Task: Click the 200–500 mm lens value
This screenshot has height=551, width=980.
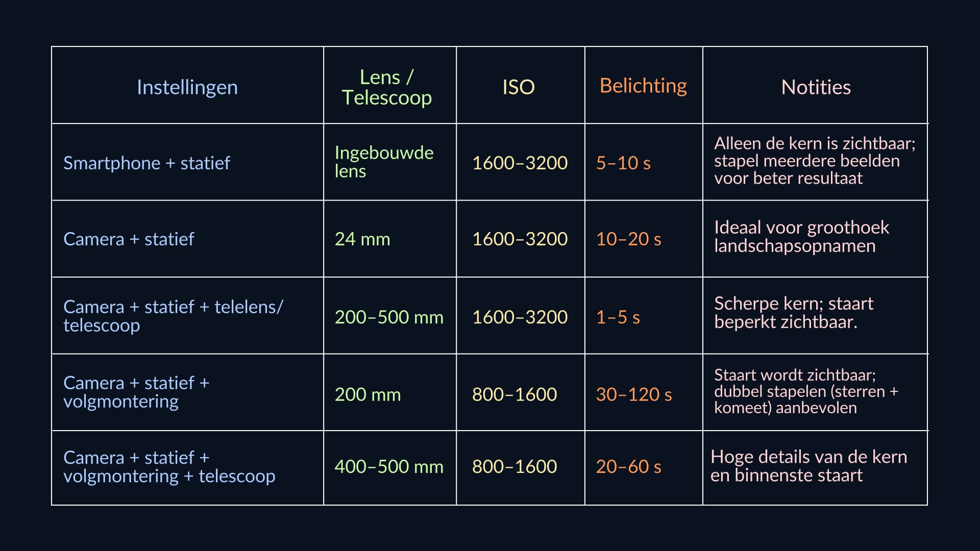Action: click(x=389, y=317)
